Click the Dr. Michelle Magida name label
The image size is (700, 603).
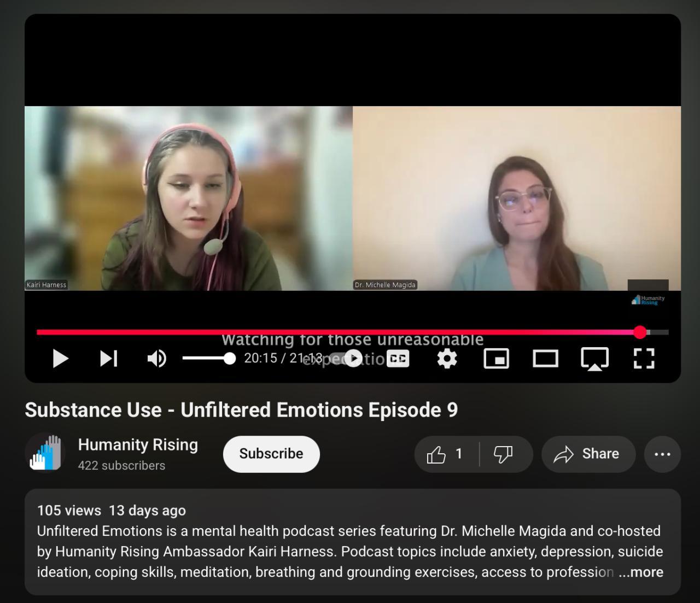385,285
